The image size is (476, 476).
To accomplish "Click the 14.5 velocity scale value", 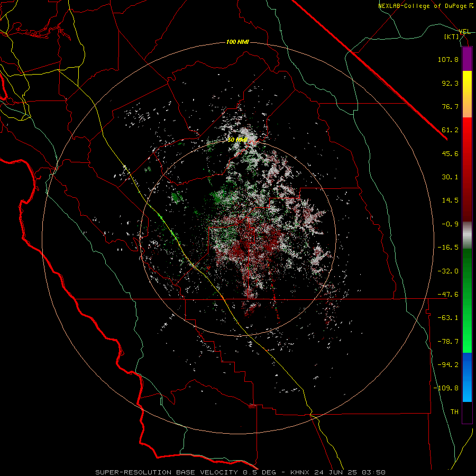I will (x=450, y=200).
